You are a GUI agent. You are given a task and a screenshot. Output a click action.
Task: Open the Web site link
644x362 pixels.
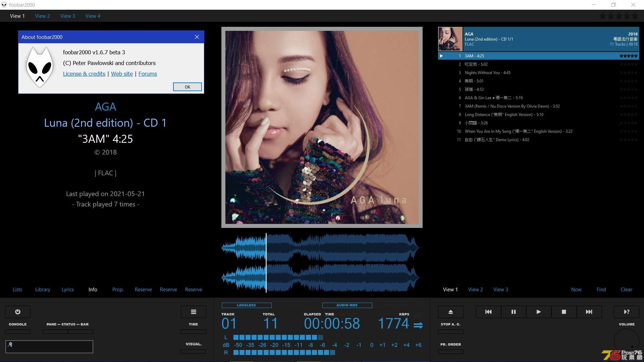coord(122,74)
